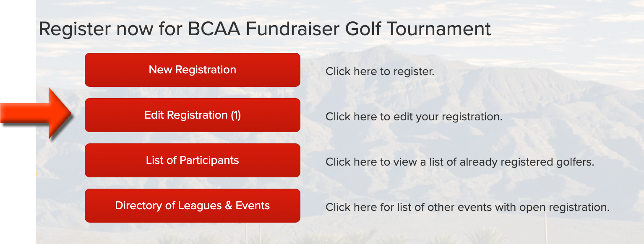
Task: Click the red arrow graphic
Action: [x=37, y=113]
